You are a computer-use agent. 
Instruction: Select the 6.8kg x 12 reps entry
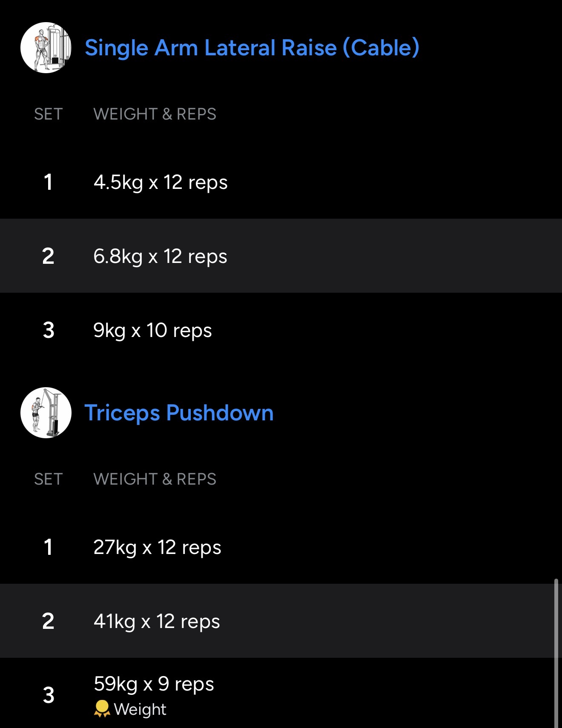[160, 257]
